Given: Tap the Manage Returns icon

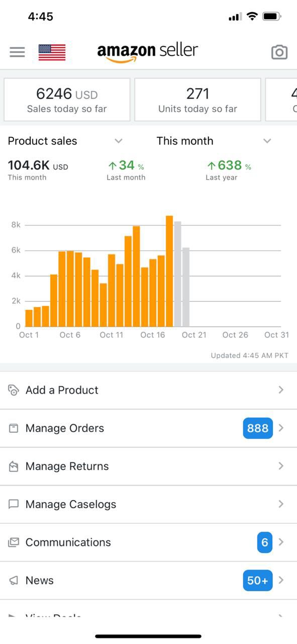Looking at the screenshot, I should [14, 466].
